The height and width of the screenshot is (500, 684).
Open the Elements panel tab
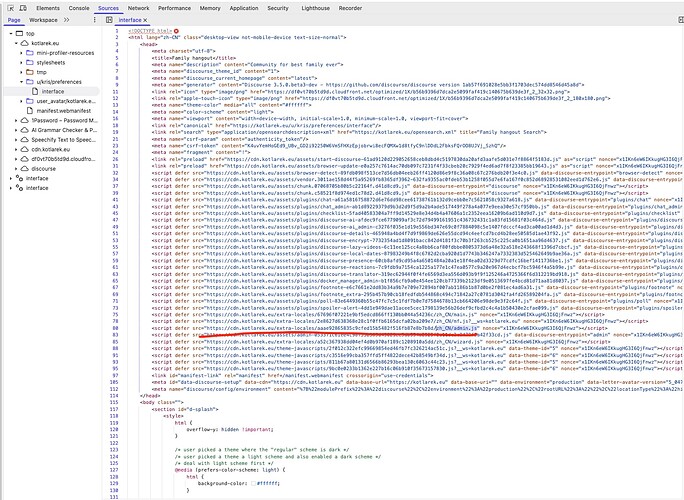[x=48, y=8]
